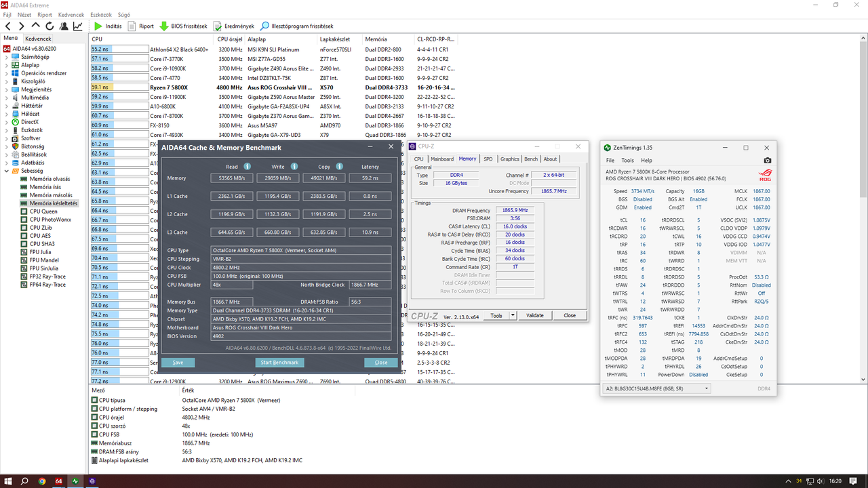Viewport: 868px width, 488px height.
Task: Open Riport from the toolbar
Action: click(x=141, y=26)
